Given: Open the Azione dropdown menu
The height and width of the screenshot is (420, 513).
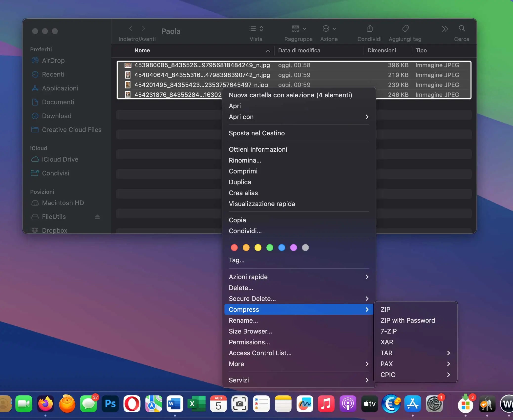Looking at the screenshot, I should 329,28.
